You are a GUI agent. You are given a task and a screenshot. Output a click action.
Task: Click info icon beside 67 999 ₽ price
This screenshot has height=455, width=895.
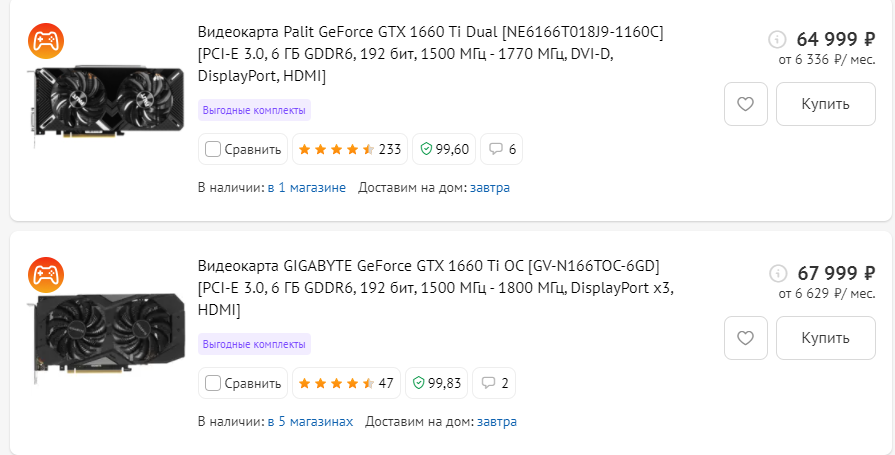point(778,273)
